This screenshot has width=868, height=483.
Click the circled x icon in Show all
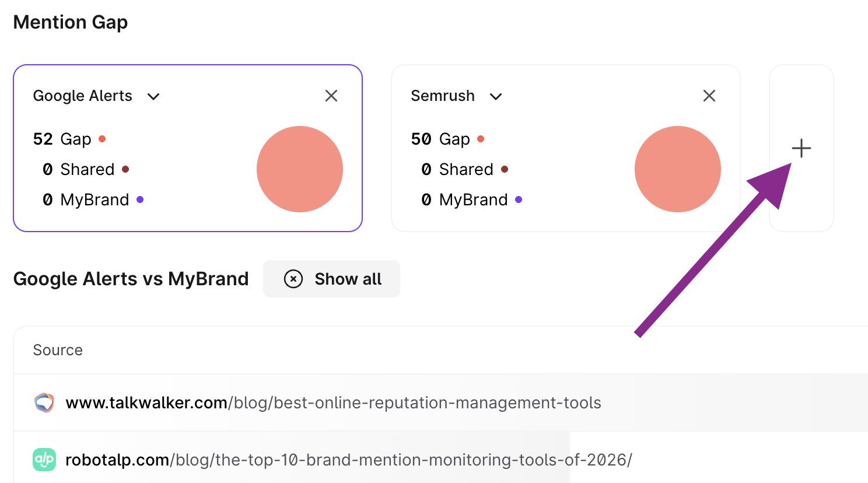tap(293, 279)
